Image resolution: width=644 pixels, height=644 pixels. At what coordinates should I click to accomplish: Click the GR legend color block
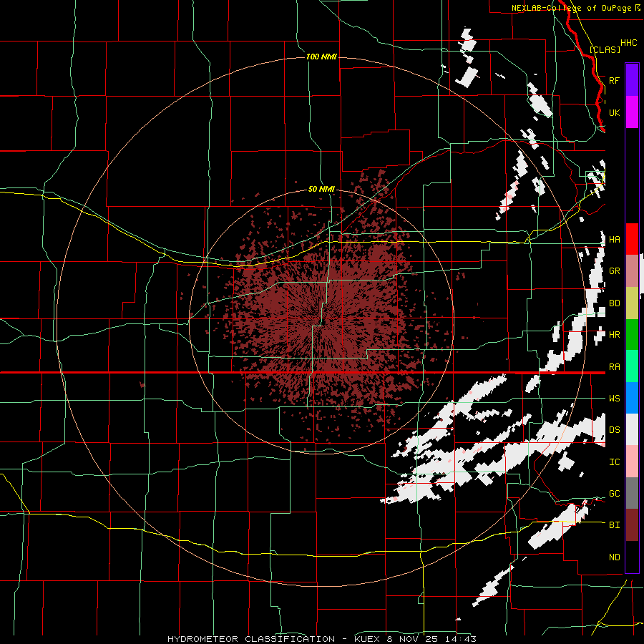point(632,271)
